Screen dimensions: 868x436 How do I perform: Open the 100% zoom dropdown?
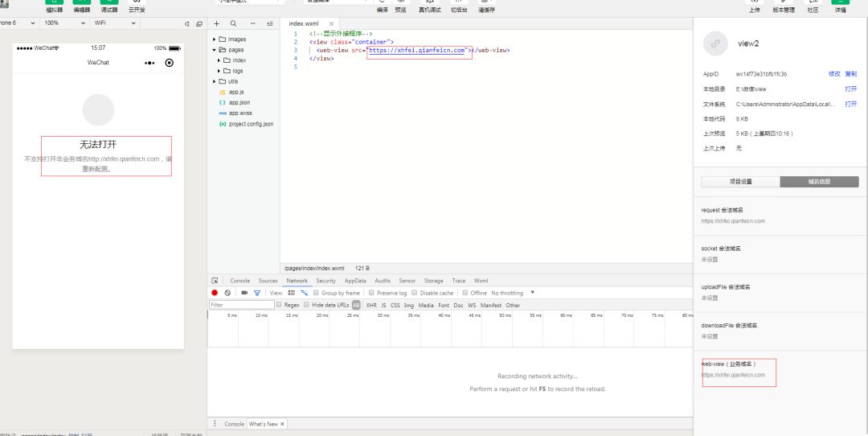[x=64, y=23]
